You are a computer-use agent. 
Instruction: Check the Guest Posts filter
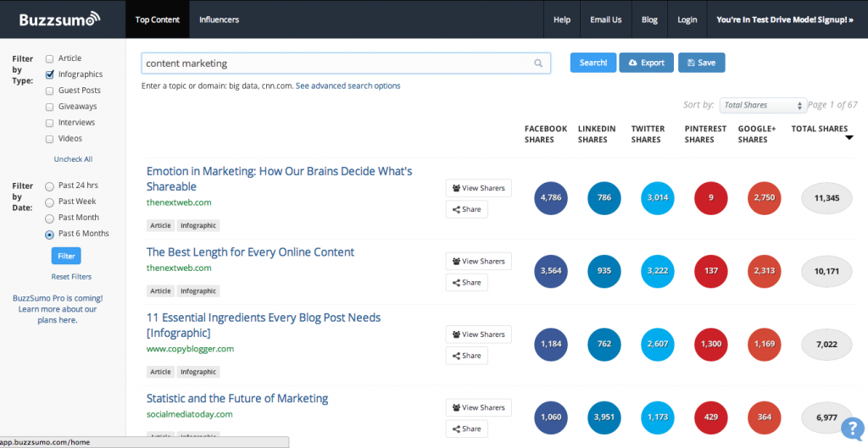tap(49, 91)
